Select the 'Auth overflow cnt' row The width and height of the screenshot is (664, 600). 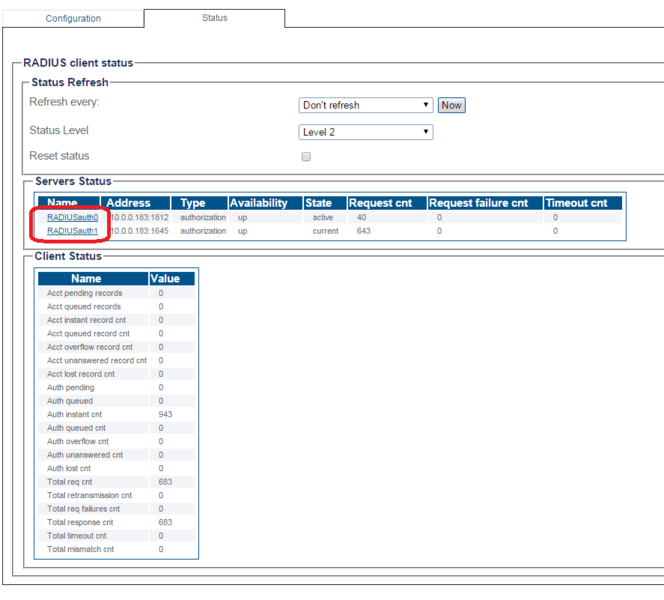[116, 441]
